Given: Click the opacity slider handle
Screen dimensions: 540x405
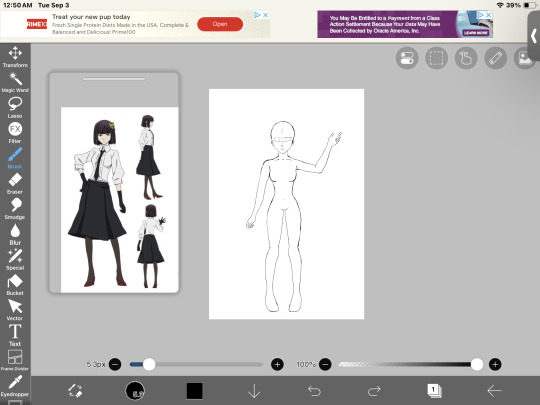Looking at the screenshot, I should (477, 364).
